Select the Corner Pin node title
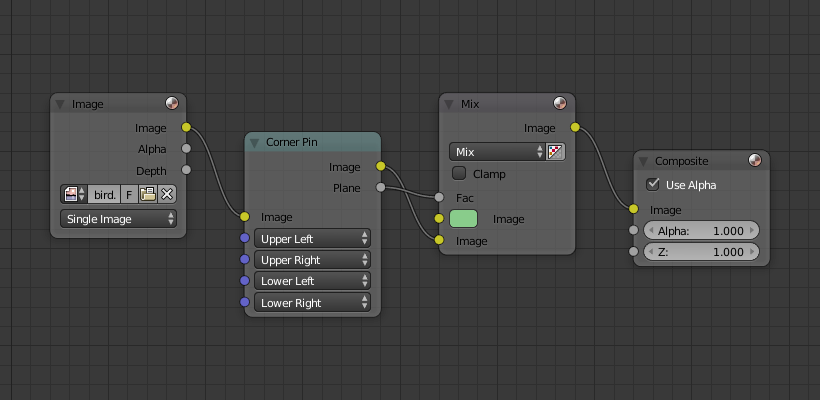Screen dimensions: 820x400 (x=292, y=142)
